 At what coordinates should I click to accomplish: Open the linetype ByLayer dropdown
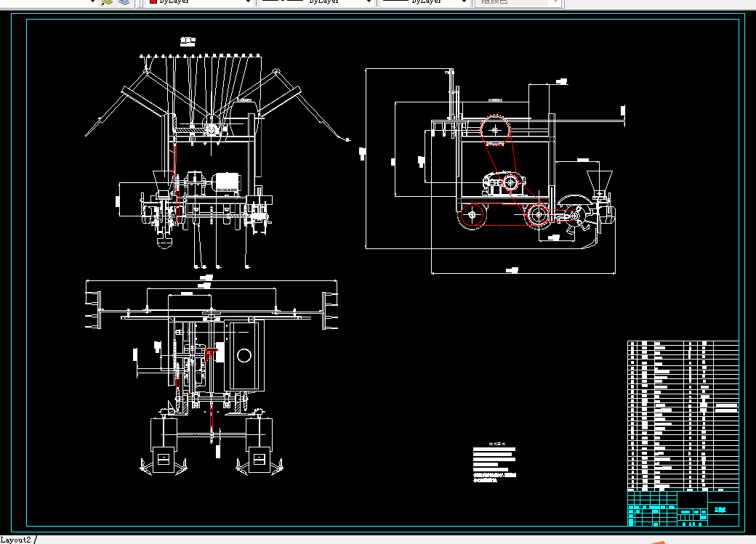[x=317, y=2]
